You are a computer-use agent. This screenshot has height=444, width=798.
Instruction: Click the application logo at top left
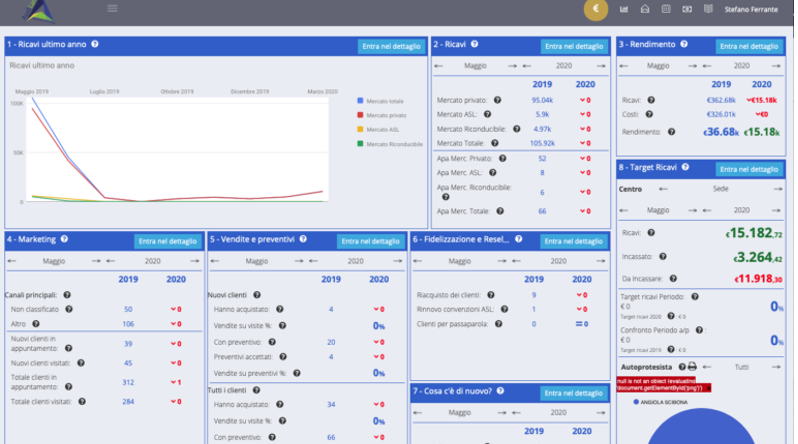(x=38, y=11)
